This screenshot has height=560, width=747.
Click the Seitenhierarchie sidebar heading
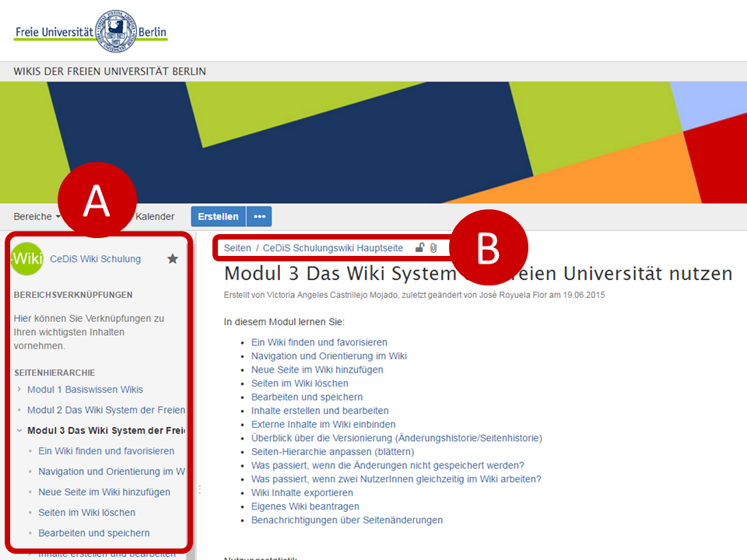[x=54, y=373]
